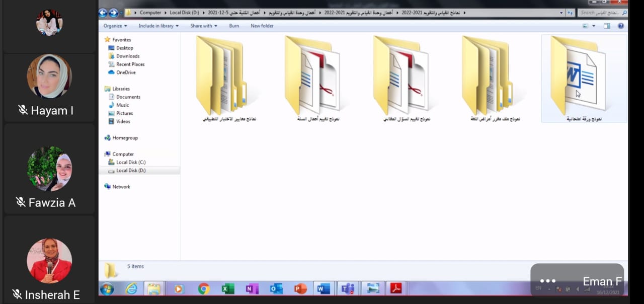
Task: Click New folder in the toolbar
Action: tap(262, 26)
